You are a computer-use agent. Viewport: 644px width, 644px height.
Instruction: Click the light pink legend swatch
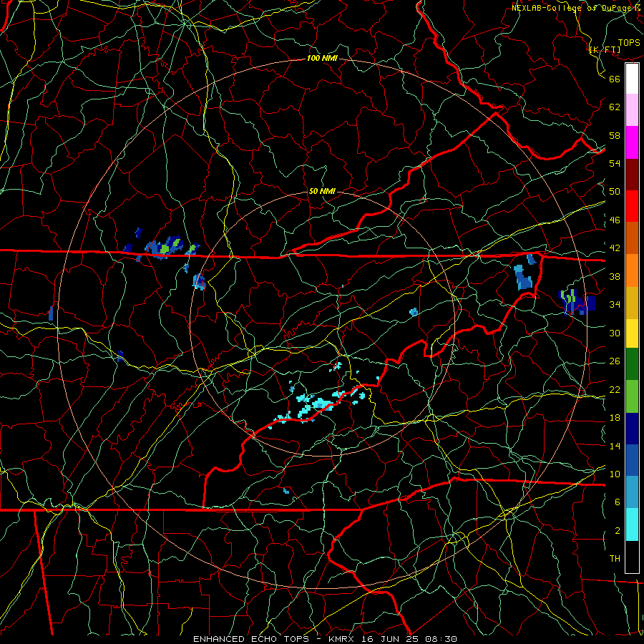tap(632, 110)
